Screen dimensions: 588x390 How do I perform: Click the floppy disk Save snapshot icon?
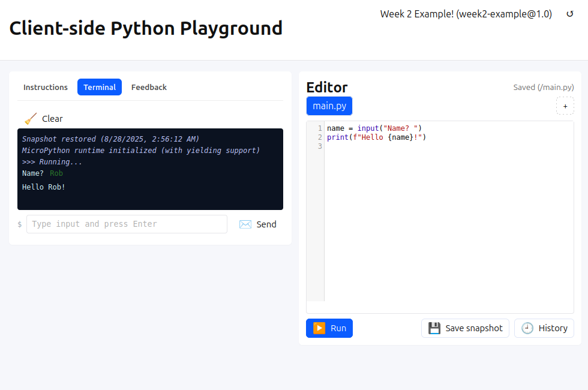tap(434, 328)
